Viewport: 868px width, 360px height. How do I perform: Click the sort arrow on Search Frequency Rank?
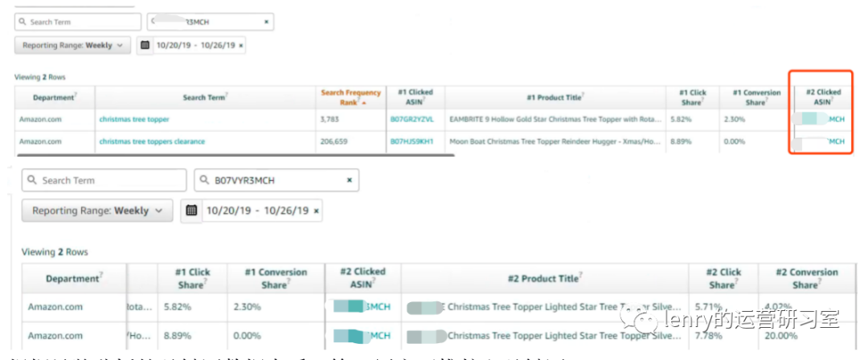[x=365, y=104]
